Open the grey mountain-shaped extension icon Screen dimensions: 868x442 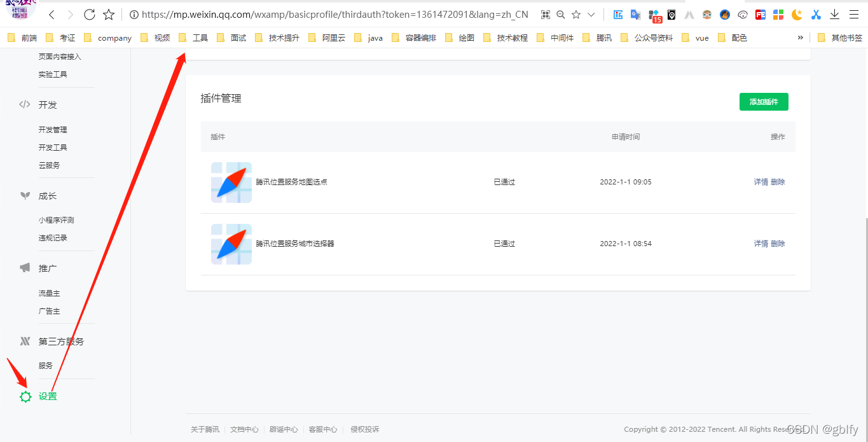click(x=689, y=14)
